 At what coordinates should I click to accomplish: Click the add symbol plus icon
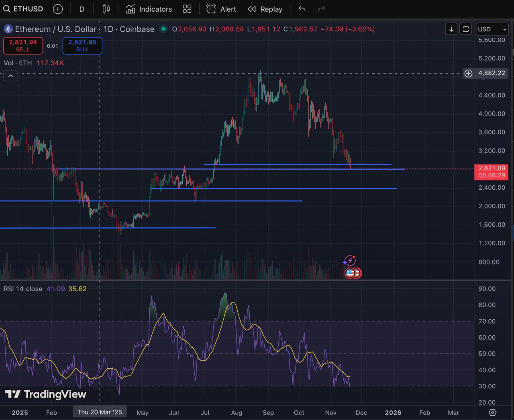point(58,9)
